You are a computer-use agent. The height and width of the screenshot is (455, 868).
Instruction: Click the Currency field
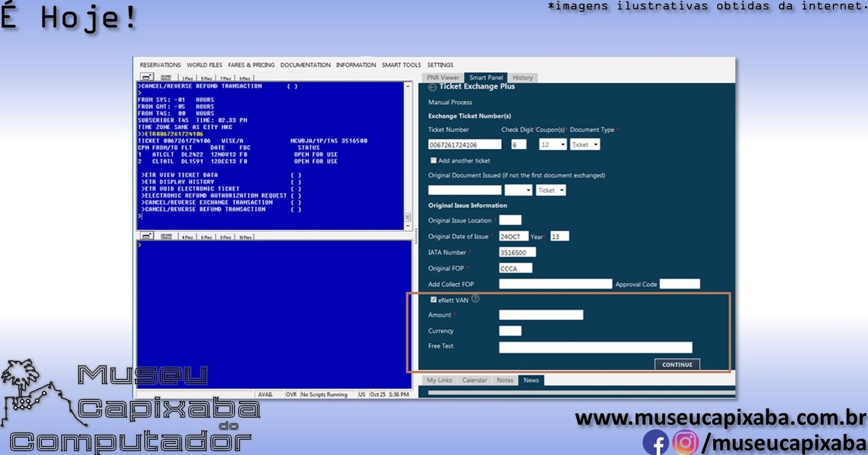[x=510, y=331]
